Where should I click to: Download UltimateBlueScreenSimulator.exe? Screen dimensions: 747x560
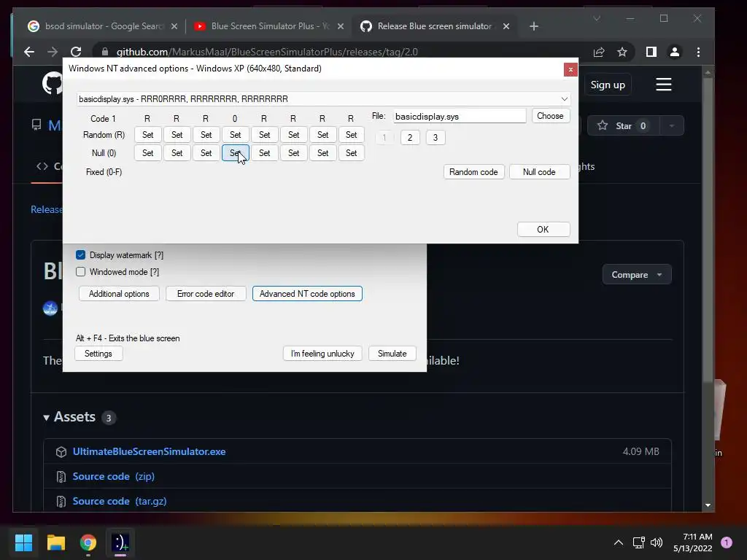[149, 452]
